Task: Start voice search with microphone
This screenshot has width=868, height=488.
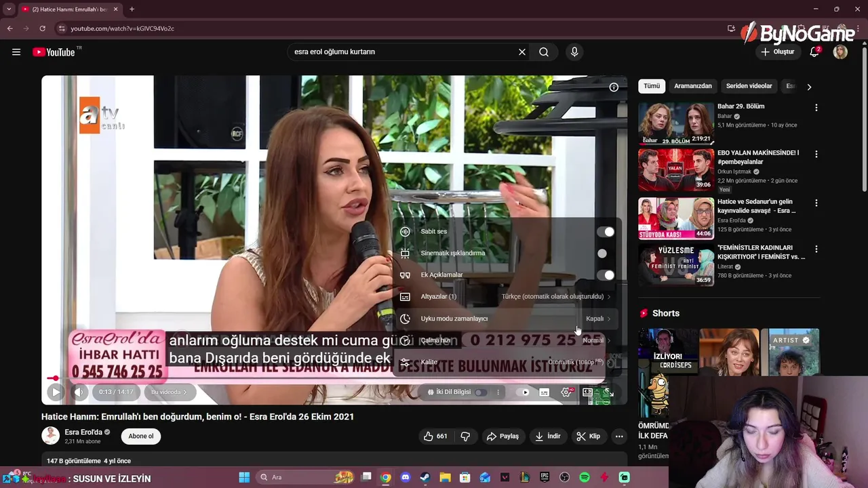Action: (x=574, y=52)
